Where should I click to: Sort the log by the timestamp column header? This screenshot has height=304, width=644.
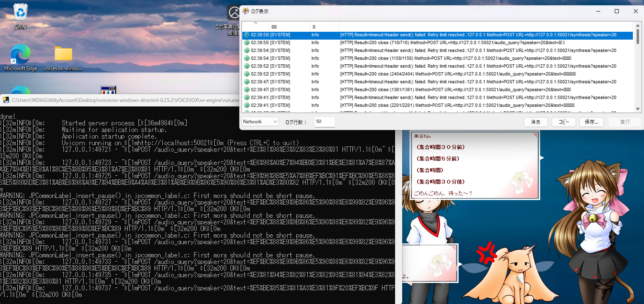255,26
